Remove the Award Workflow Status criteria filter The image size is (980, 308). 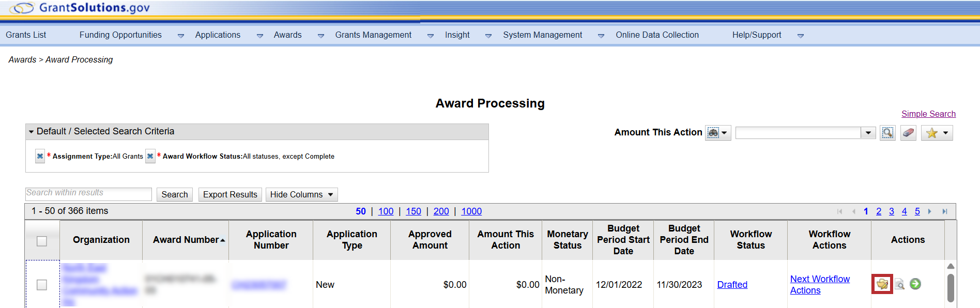pos(150,156)
